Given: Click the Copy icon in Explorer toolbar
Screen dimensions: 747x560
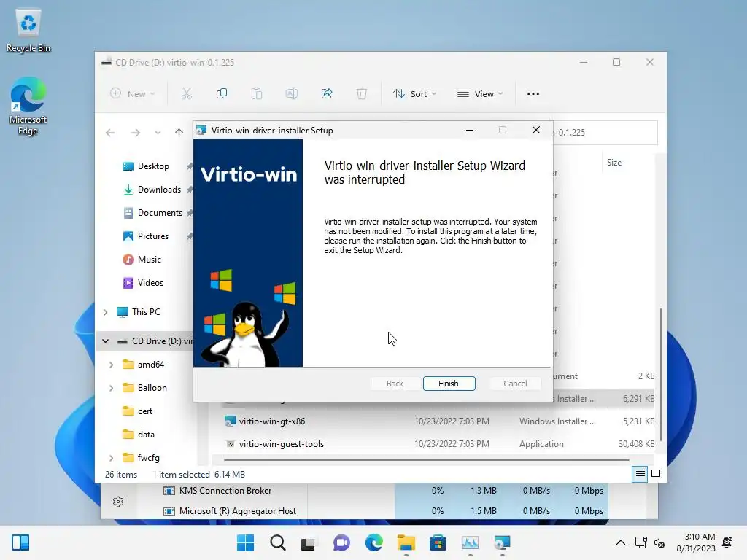Looking at the screenshot, I should click(222, 94).
